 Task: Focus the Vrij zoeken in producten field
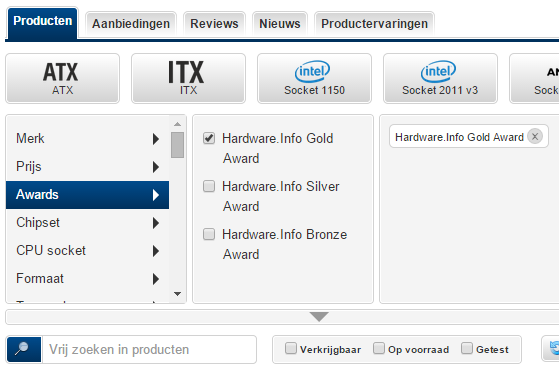coord(149,349)
